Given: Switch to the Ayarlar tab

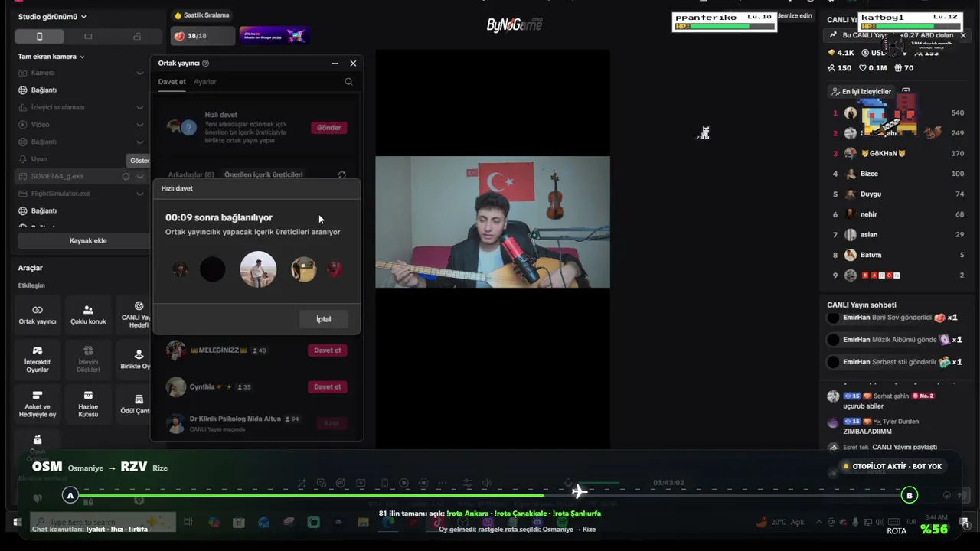Looking at the screenshot, I should pyautogui.click(x=205, y=82).
